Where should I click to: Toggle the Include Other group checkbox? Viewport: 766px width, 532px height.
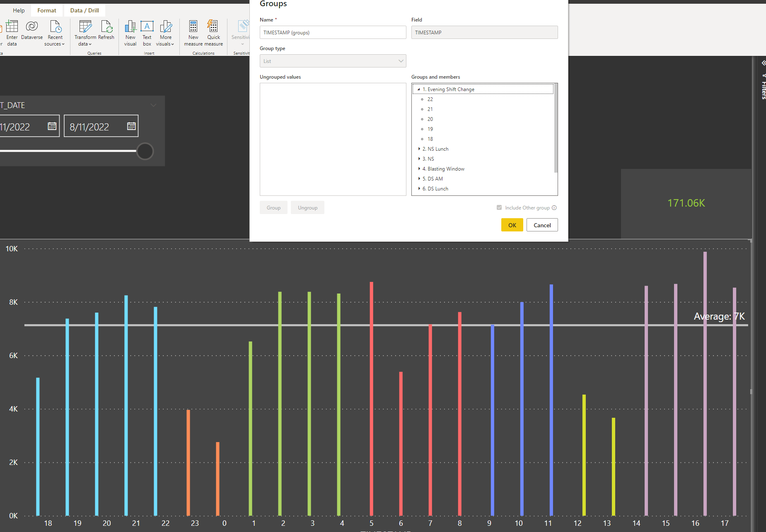(x=499, y=208)
